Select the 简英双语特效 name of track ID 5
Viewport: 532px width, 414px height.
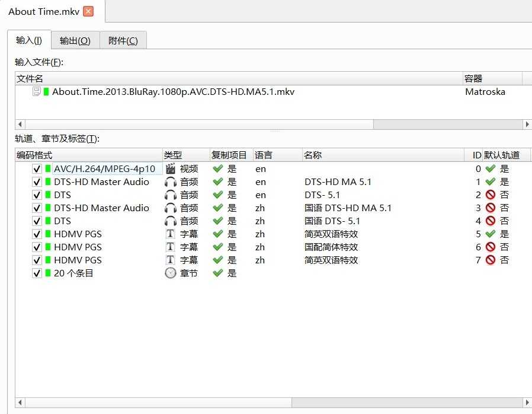tap(331, 234)
